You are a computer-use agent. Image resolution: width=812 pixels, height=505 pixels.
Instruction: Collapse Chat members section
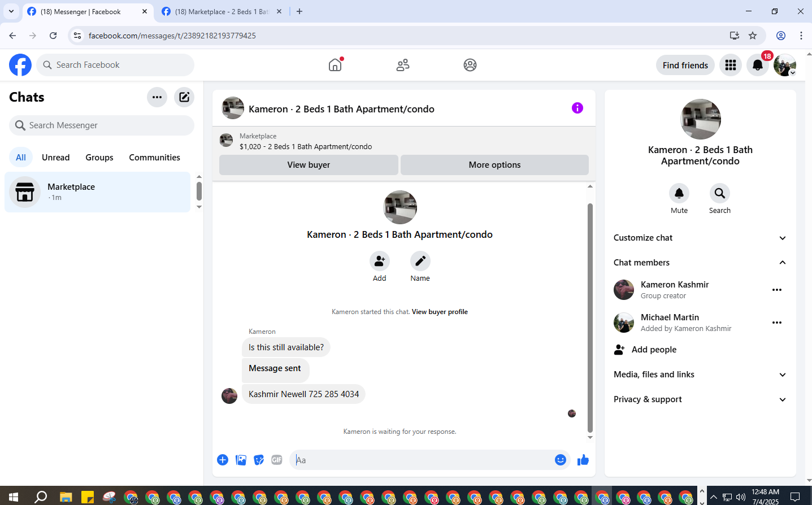pos(700,263)
